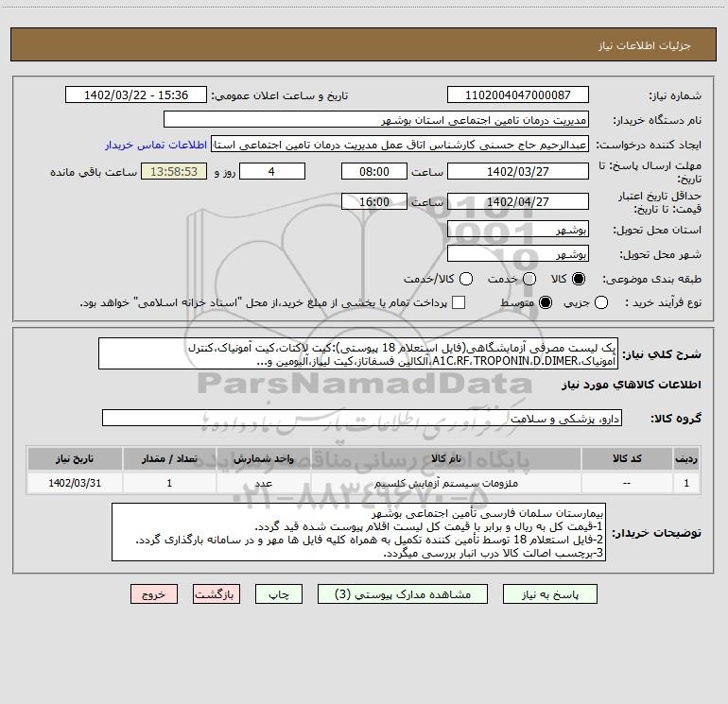Click the goods group field 'دارو، پزشکی و سلامت'

click(362, 418)
